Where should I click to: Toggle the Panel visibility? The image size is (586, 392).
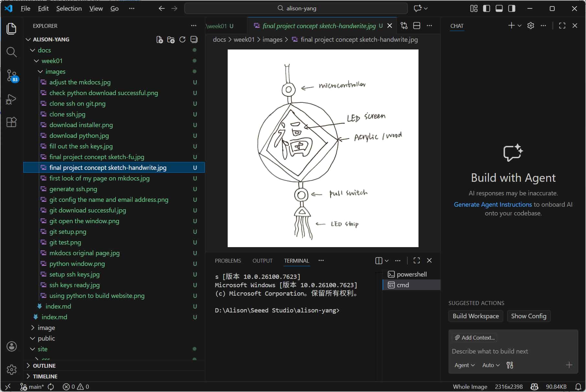(x=499, y=8)
